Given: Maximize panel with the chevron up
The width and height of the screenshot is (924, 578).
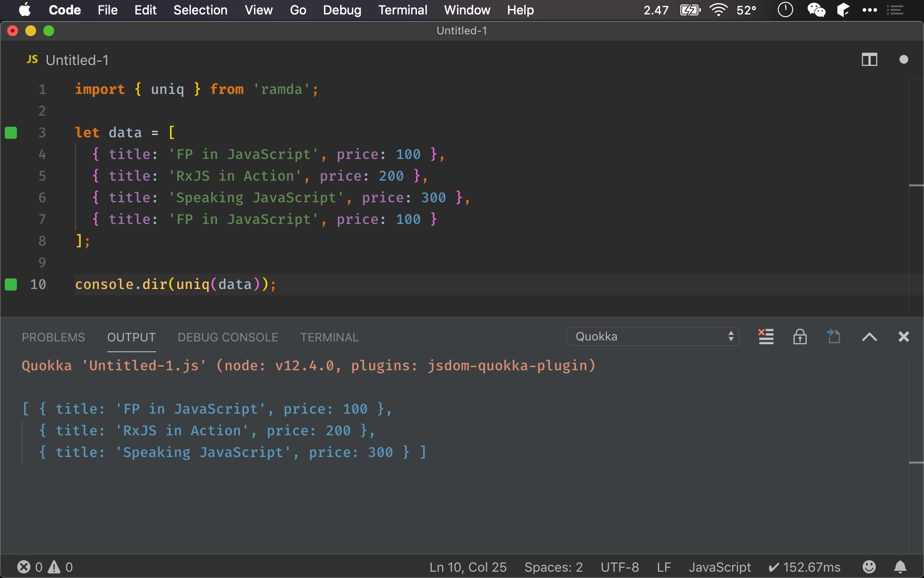Looking at the screenshot, I should (869, 337).
